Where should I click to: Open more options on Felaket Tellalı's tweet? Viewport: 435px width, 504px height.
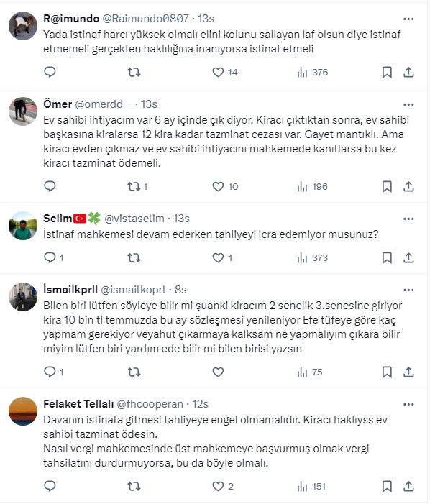coord(408,404)
